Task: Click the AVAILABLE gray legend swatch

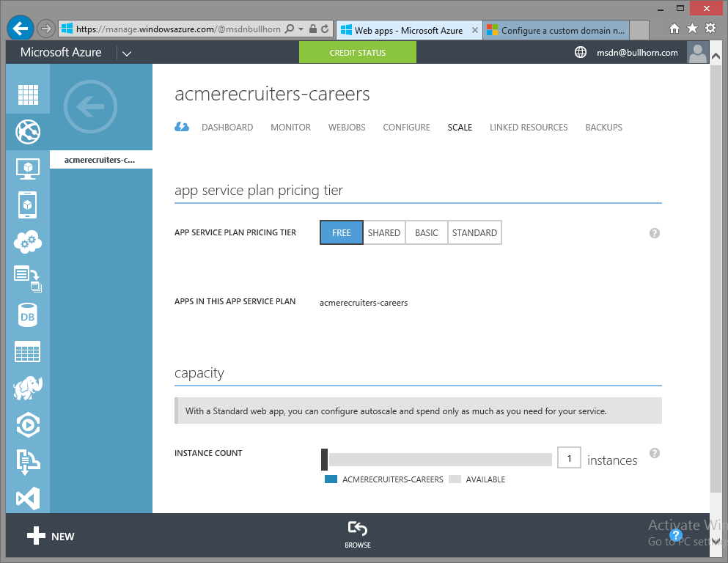Action: tap(455, 479)
